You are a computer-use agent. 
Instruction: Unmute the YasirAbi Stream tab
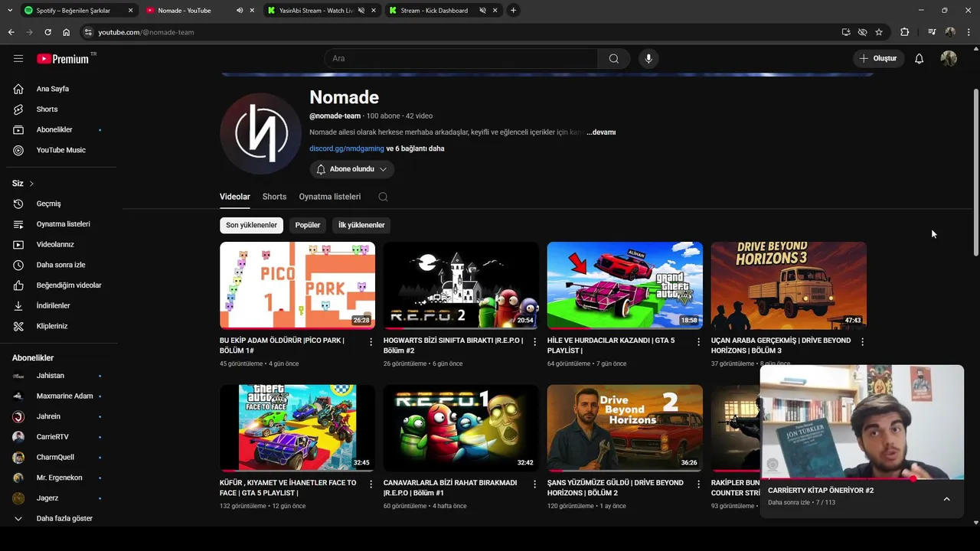point(361,11)
